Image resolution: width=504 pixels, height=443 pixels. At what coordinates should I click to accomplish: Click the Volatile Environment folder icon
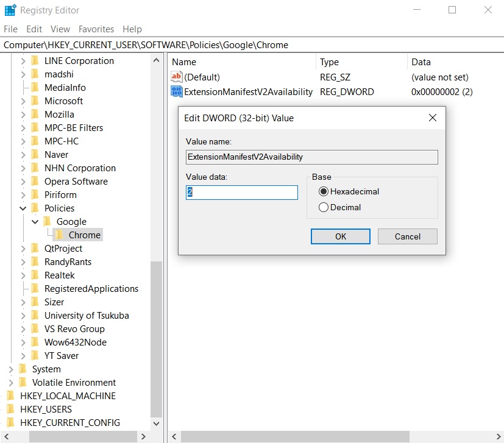tap(23, 382)
